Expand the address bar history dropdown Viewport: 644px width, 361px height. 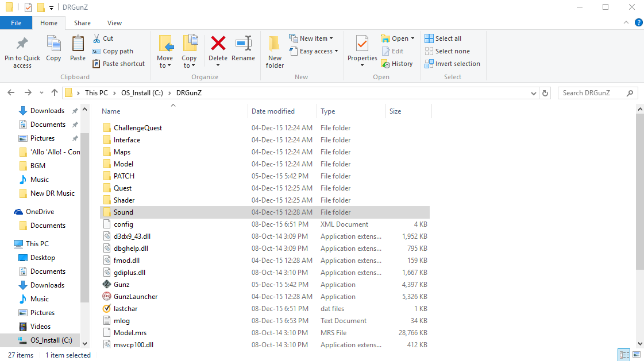click(x=534, y=93)
